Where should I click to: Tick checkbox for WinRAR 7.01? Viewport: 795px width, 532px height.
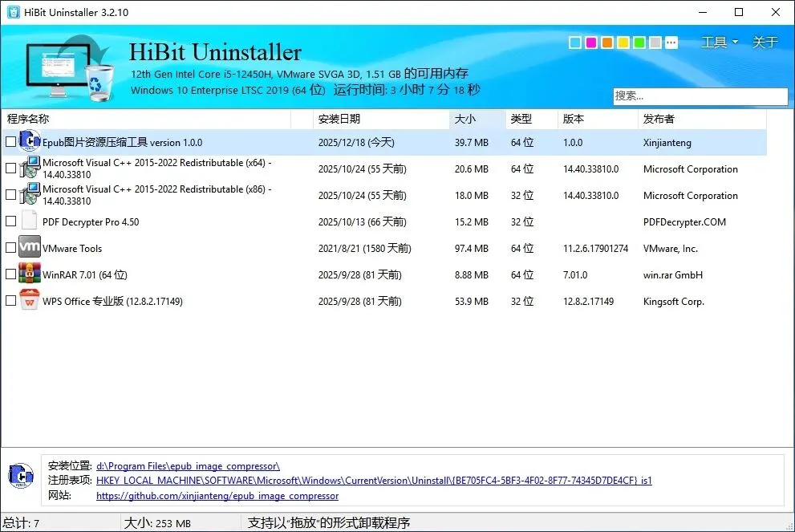10,274
